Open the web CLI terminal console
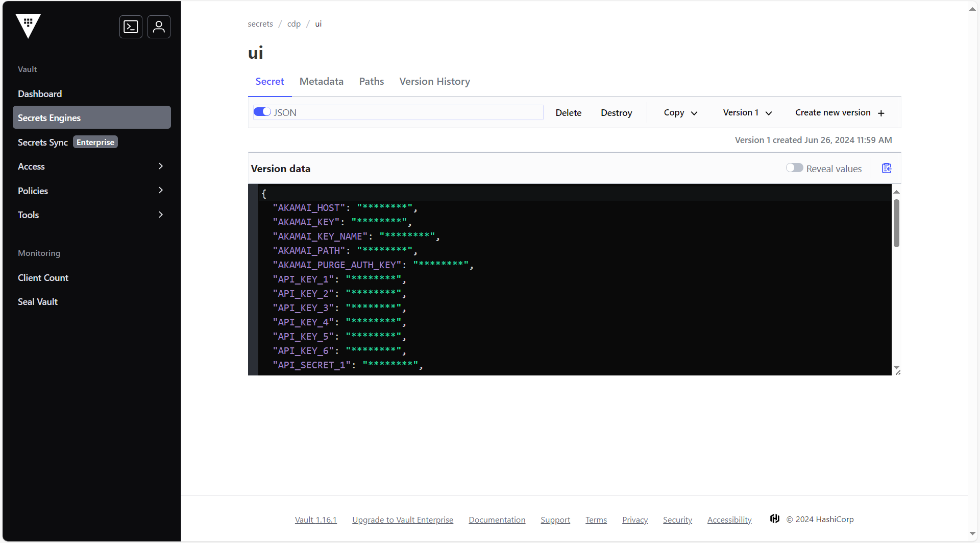The height and width of the screenshot is (543, 980). (131, 27)
